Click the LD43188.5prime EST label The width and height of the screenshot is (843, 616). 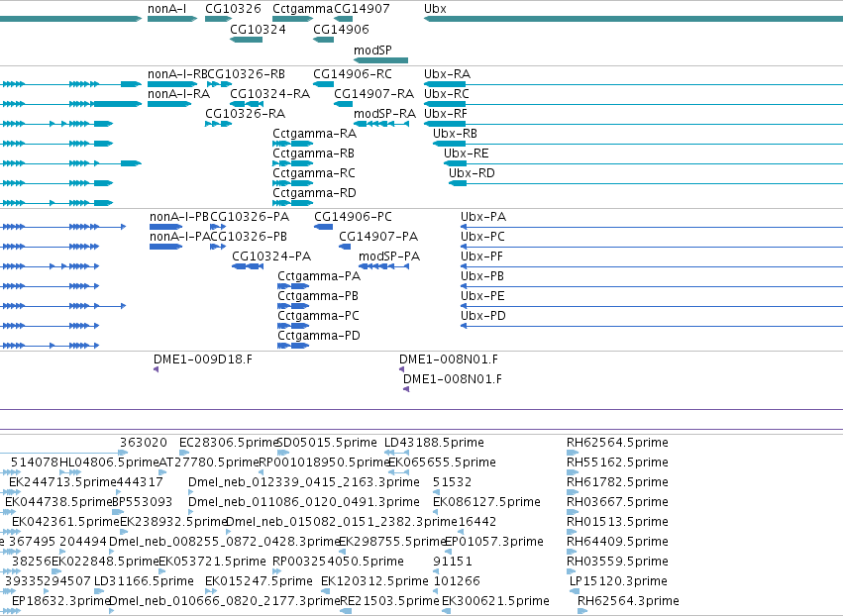click(434, 443)
